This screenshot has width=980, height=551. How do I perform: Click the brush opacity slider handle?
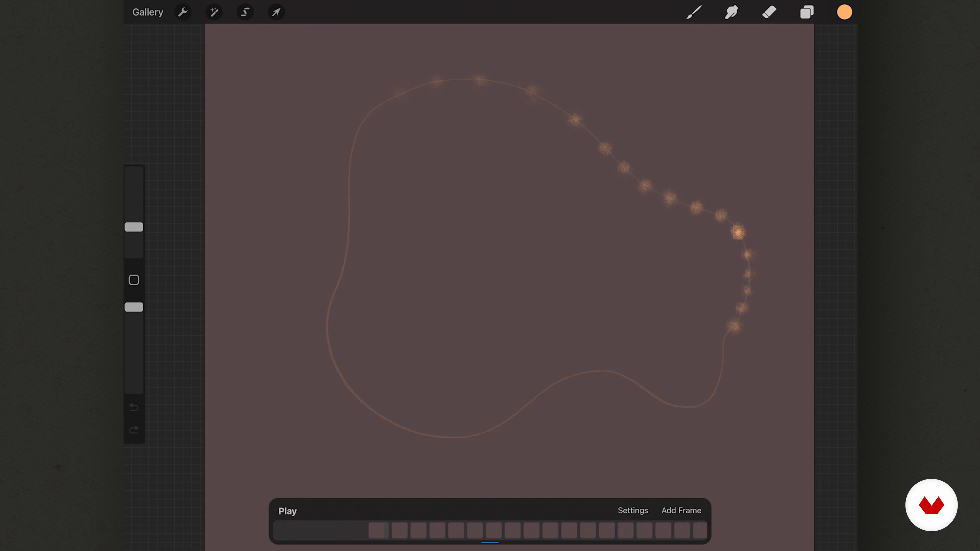[134, 307]
